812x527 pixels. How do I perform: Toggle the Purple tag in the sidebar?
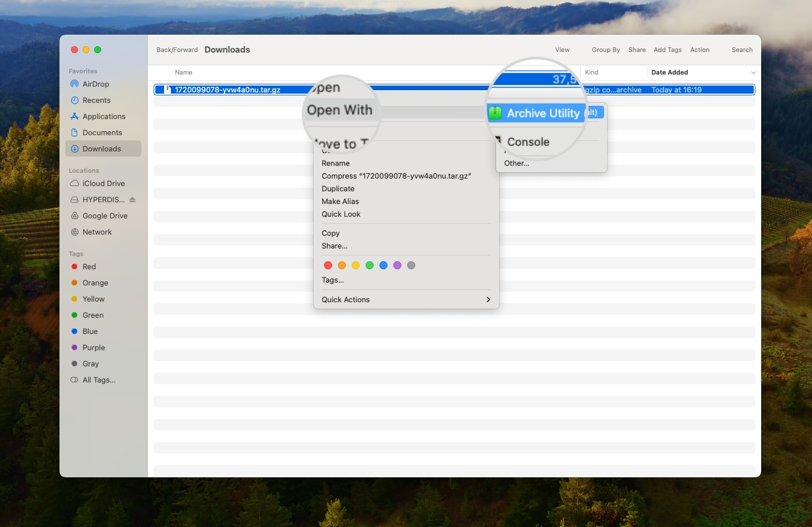point(92,347)
